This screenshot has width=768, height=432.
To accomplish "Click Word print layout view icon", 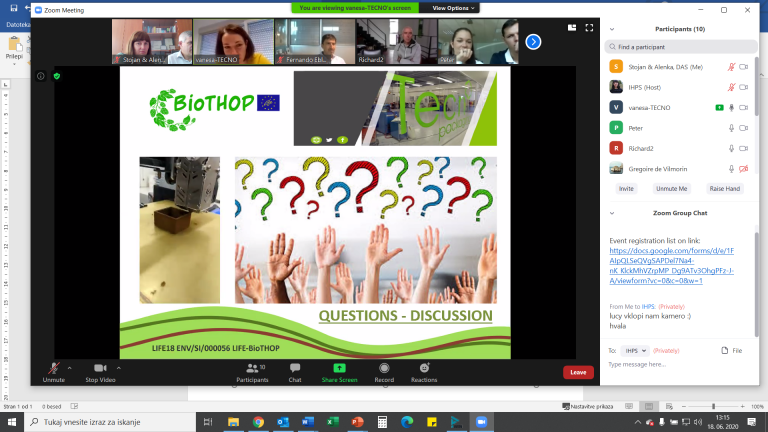I will (x=649, y=407).
